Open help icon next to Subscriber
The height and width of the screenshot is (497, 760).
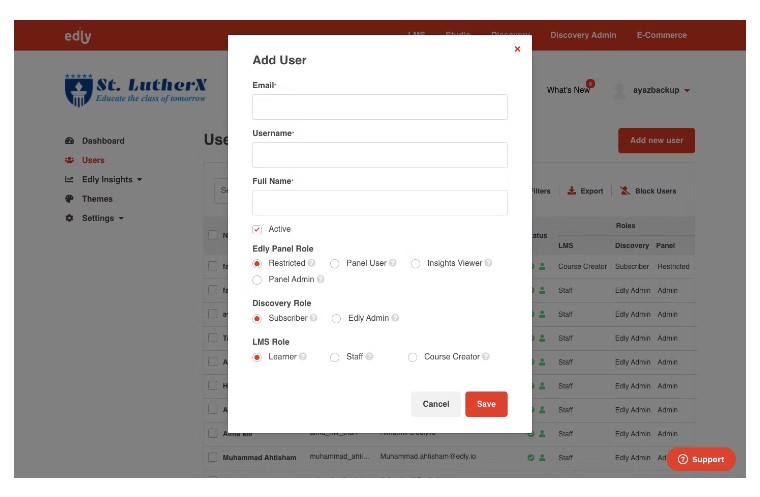tap(314, 318)
